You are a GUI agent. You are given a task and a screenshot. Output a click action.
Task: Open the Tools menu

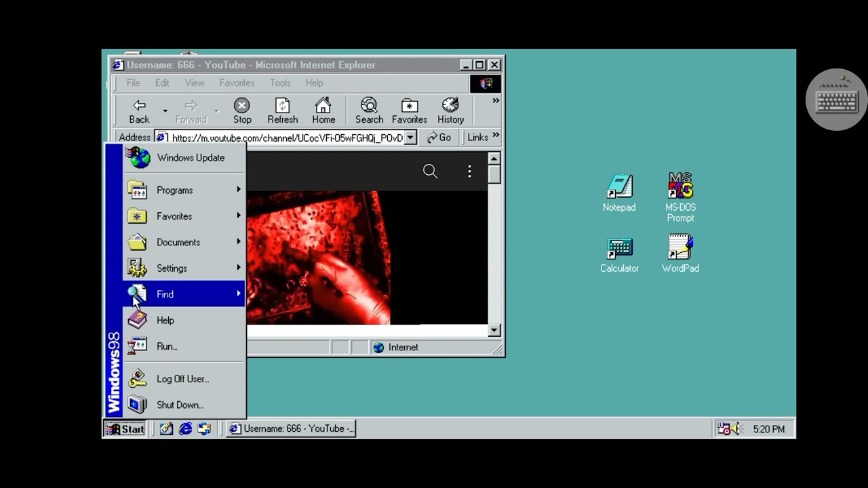point(280,83)
